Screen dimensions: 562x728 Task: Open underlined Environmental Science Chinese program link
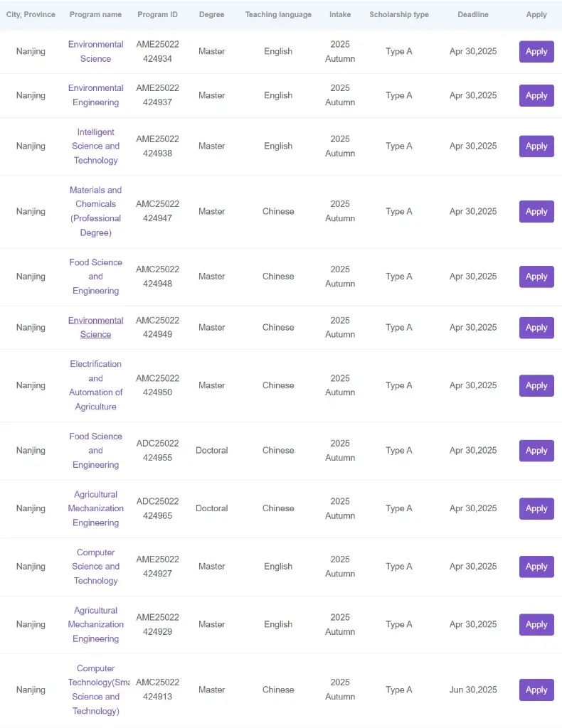(x=95, y=327)
